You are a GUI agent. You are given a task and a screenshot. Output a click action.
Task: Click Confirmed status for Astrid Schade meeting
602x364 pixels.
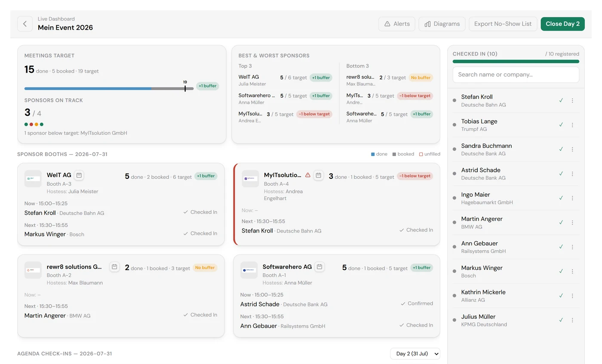[x=417, y=304]
